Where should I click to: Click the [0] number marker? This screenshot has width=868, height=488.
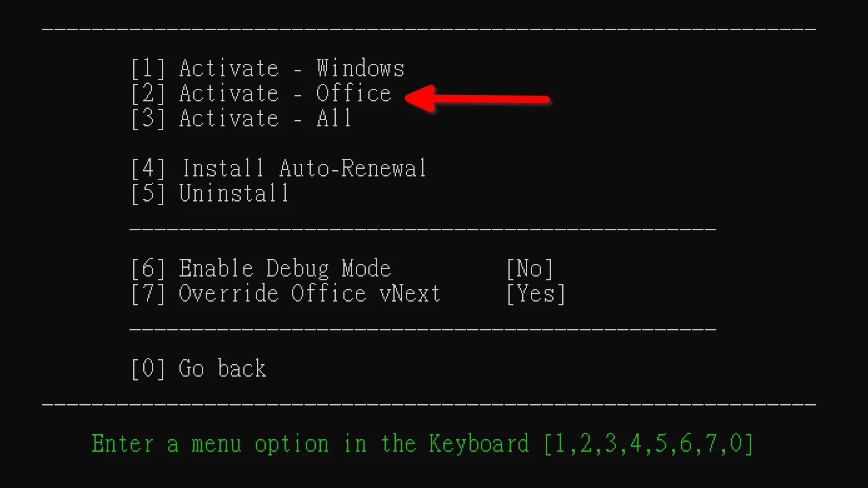(x=148, y=369)
